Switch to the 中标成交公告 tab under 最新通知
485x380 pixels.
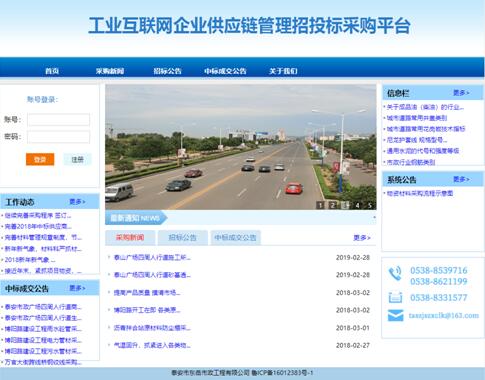(235, 238)
